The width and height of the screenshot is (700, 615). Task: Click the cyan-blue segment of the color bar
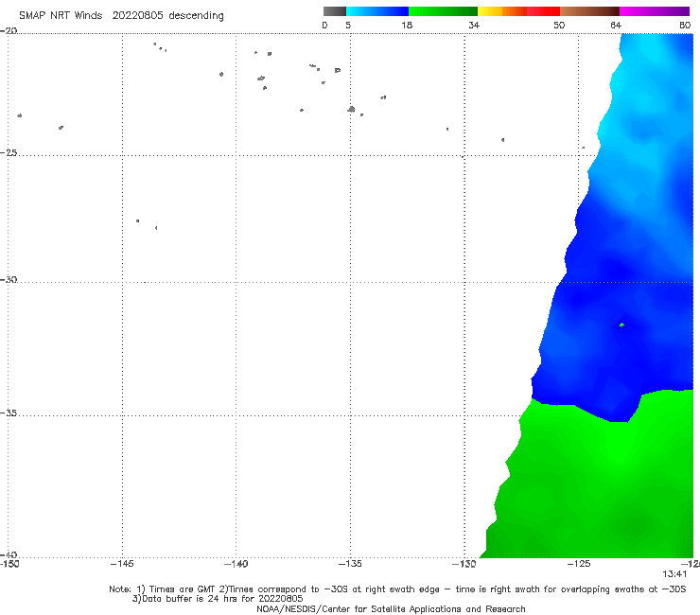(377, 11)
